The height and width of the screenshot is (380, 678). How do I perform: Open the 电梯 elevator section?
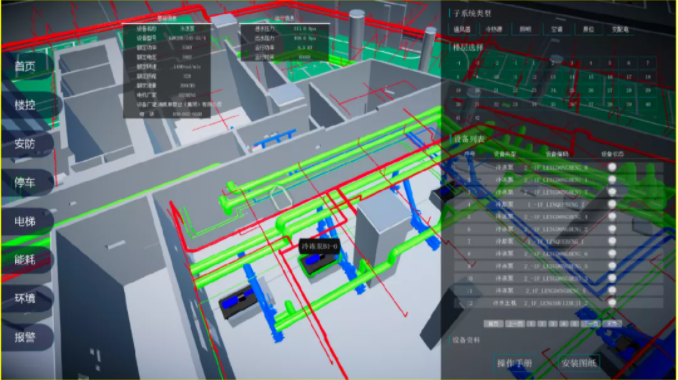26,221
